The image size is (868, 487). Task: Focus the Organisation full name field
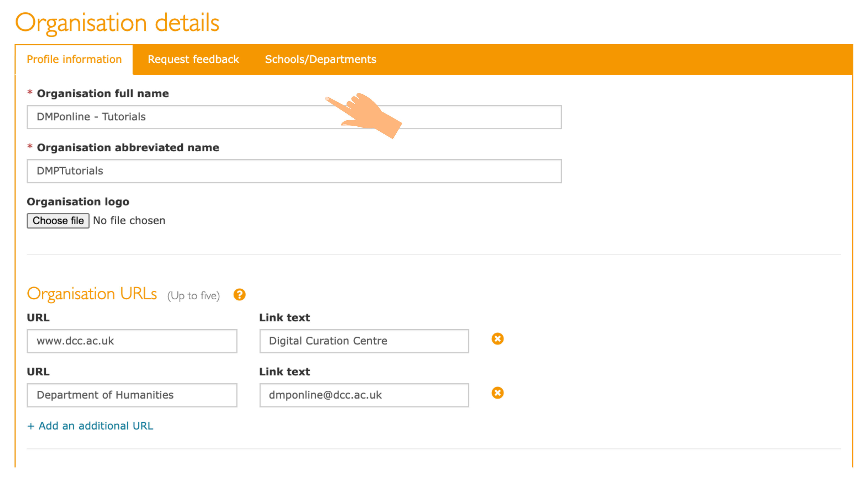point(202,117)
